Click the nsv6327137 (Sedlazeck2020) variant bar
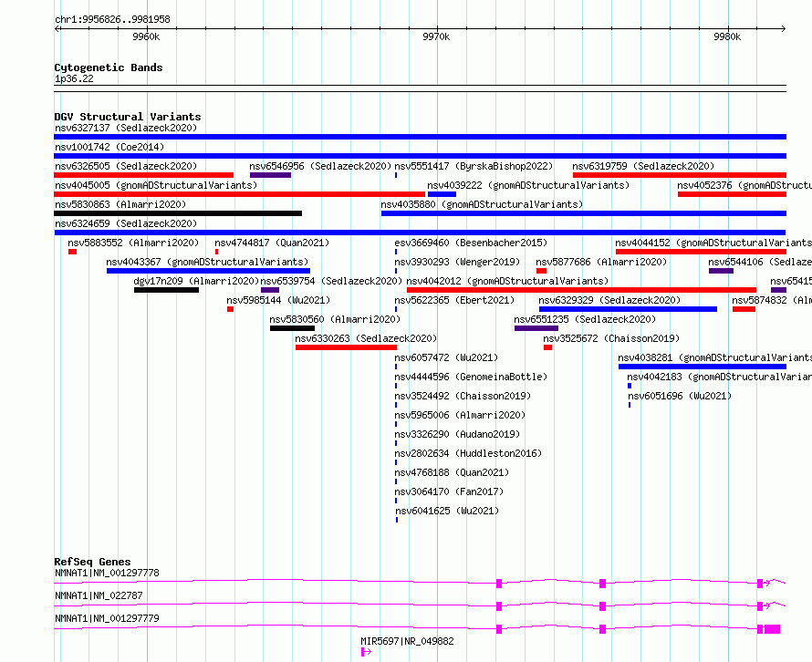Image resolution: width=812 pixels, height=662 pixels. [x=420, y=137]
